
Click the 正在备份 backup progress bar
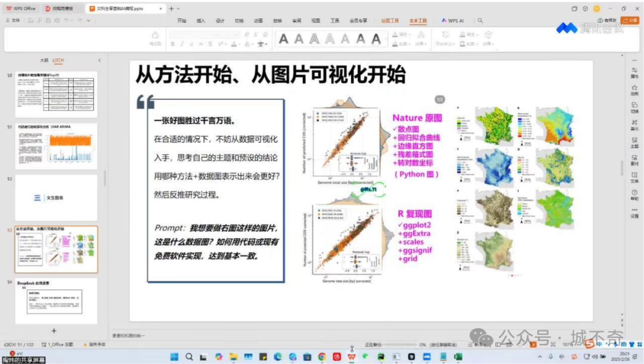[401, 345]
